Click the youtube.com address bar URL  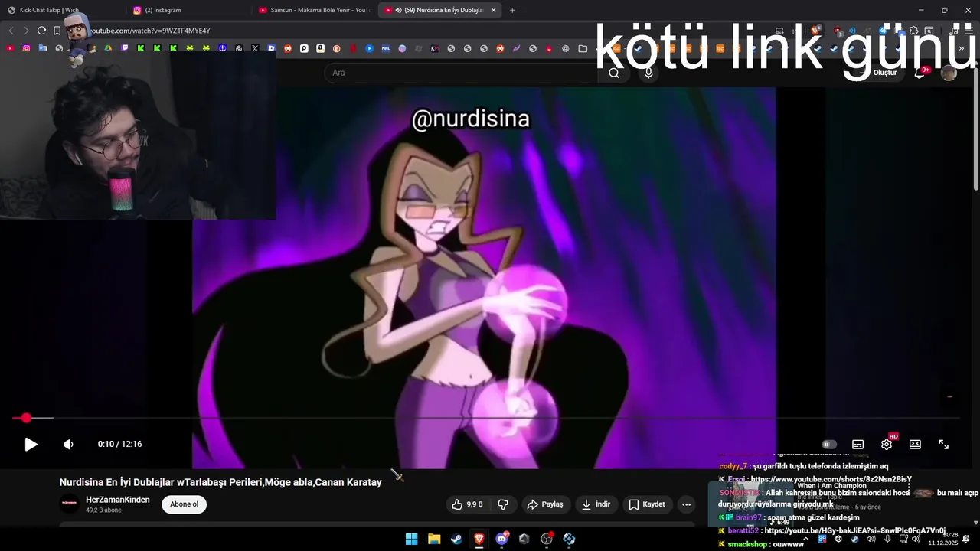click(x=150, y=31)
